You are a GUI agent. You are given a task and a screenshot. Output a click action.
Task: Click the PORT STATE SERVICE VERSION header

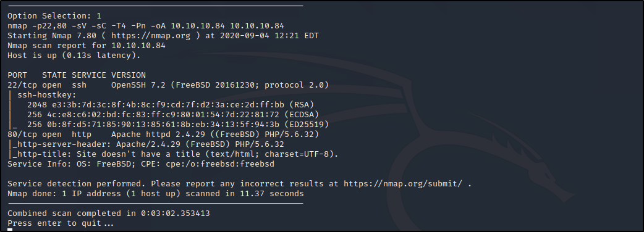point(77,75)
